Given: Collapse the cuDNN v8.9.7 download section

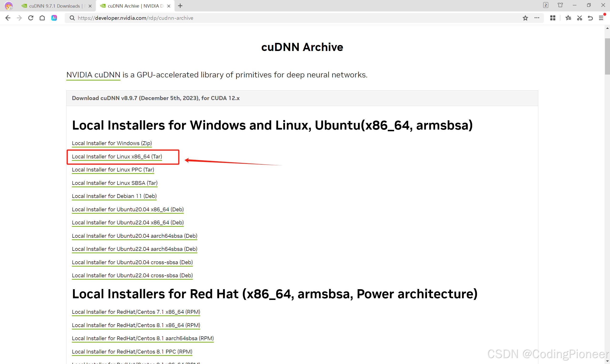Looking at the screenshot, I should click(156, 98).
